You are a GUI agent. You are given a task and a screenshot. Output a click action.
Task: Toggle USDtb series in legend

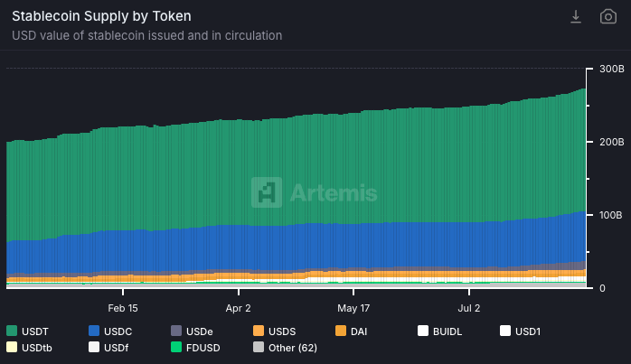tap(29, 347)
